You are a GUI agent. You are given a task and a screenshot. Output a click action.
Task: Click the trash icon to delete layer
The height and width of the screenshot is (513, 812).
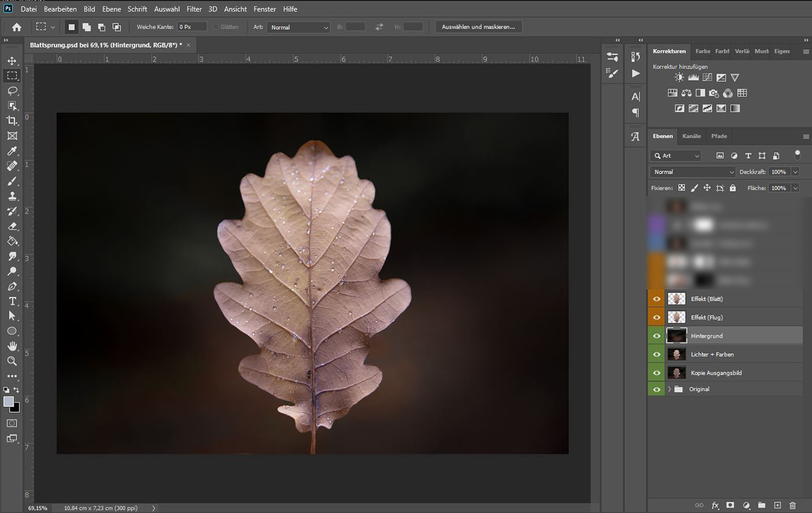pyautogui.click(x=792, y=505)
